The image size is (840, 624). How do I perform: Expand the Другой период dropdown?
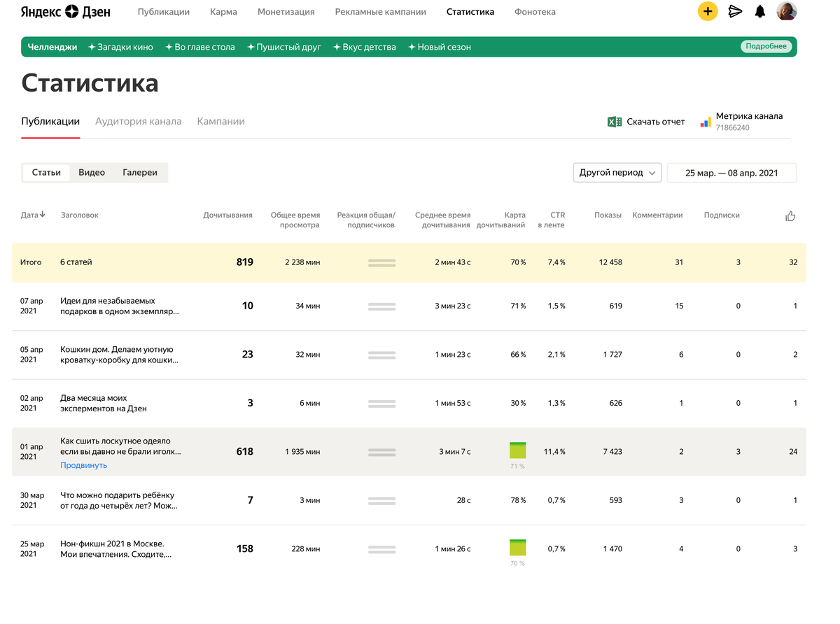click(x=617, y=173)
